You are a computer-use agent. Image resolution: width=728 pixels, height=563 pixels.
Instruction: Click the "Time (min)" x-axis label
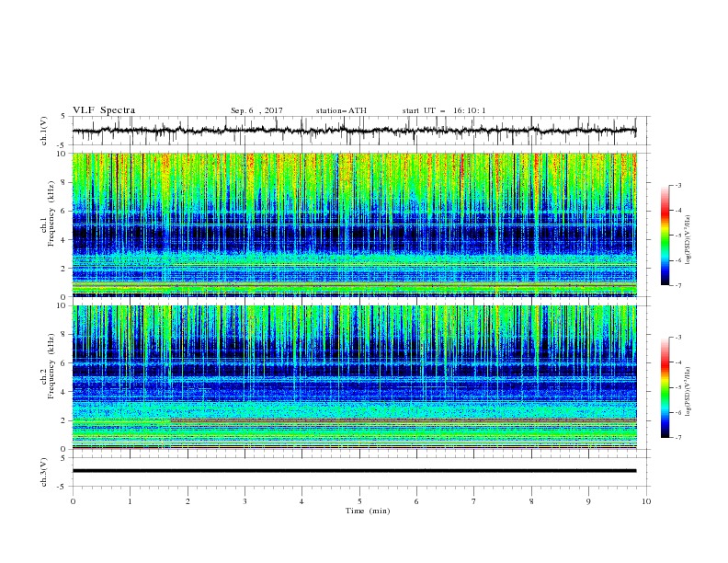point(368,511)
